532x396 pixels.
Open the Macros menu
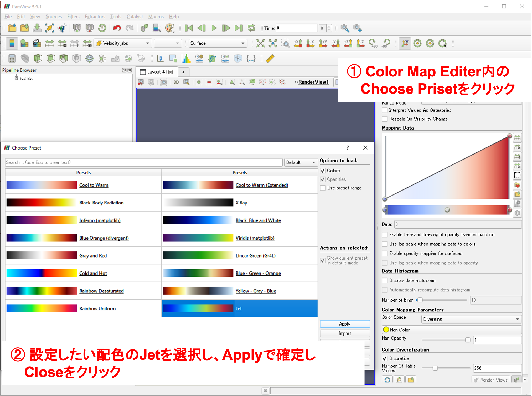click(156, 17)
